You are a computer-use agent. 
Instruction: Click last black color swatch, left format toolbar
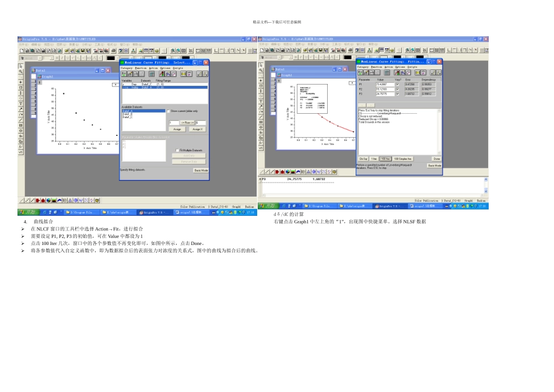185,58
